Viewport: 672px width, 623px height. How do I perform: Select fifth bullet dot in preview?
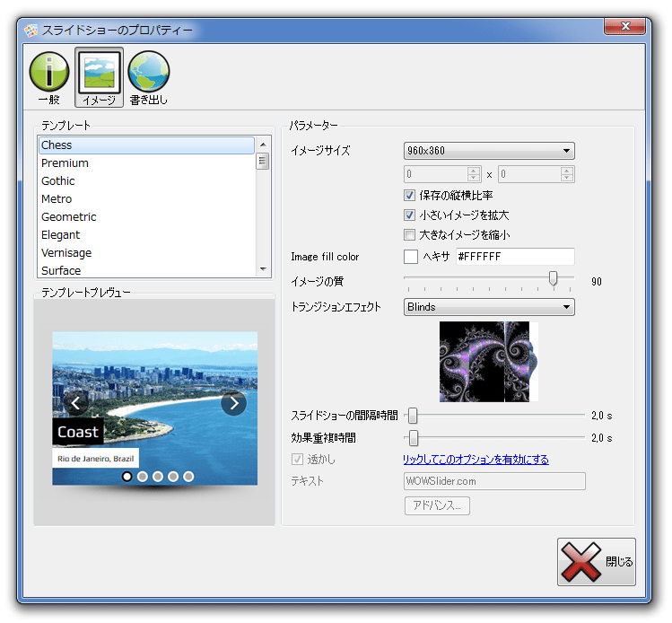pyautogui.click(x=188, y=477)
